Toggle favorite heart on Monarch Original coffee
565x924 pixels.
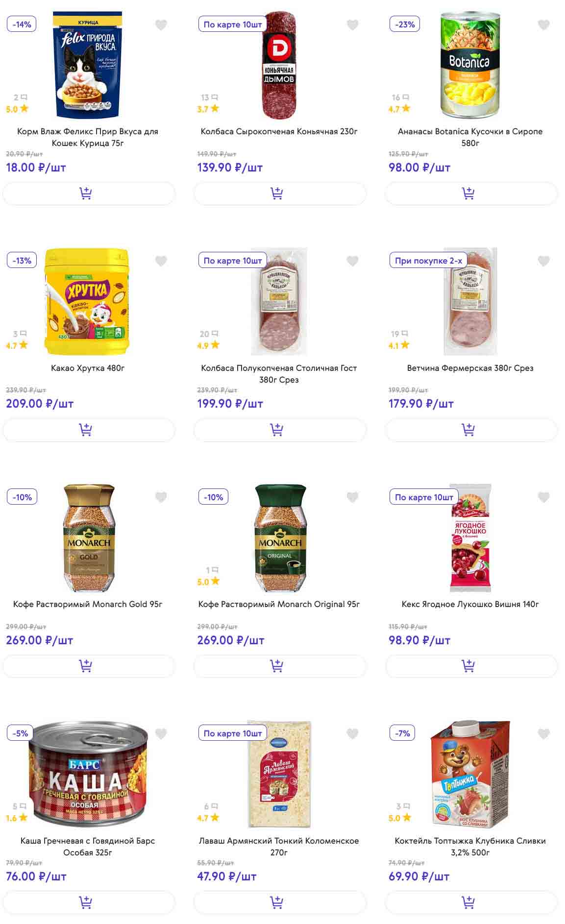[x=352, y=497]
